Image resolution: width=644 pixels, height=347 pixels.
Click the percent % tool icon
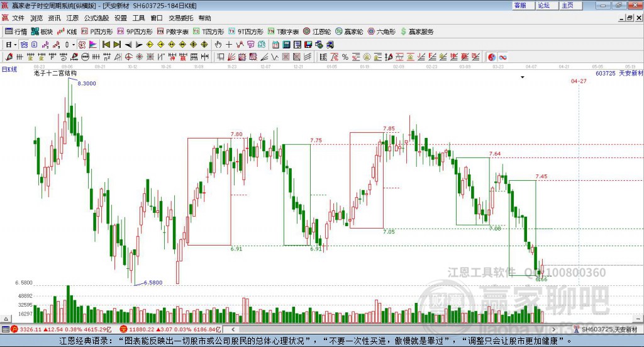coord(345,57)
